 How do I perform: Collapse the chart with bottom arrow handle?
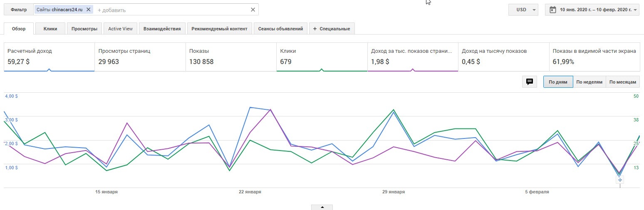coord(322,207)
